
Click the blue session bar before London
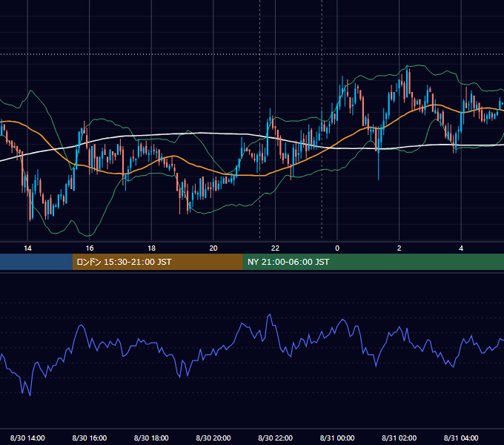tap(36, 262)
